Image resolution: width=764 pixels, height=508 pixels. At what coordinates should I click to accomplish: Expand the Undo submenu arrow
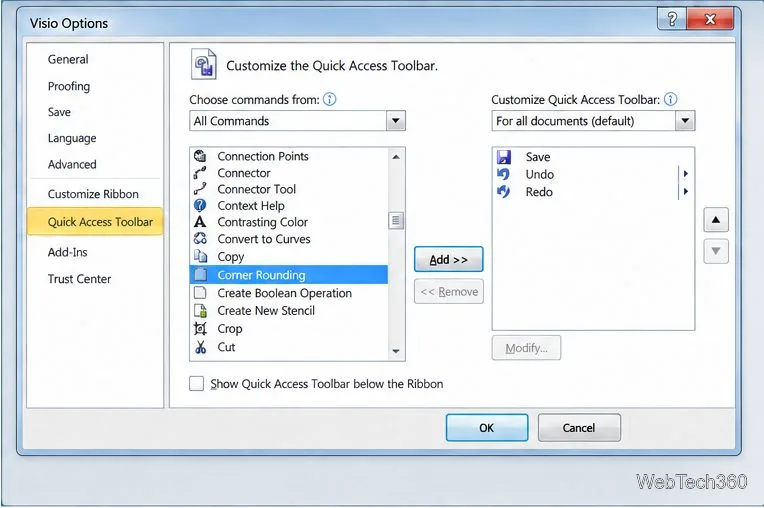(x=685, y=174)
